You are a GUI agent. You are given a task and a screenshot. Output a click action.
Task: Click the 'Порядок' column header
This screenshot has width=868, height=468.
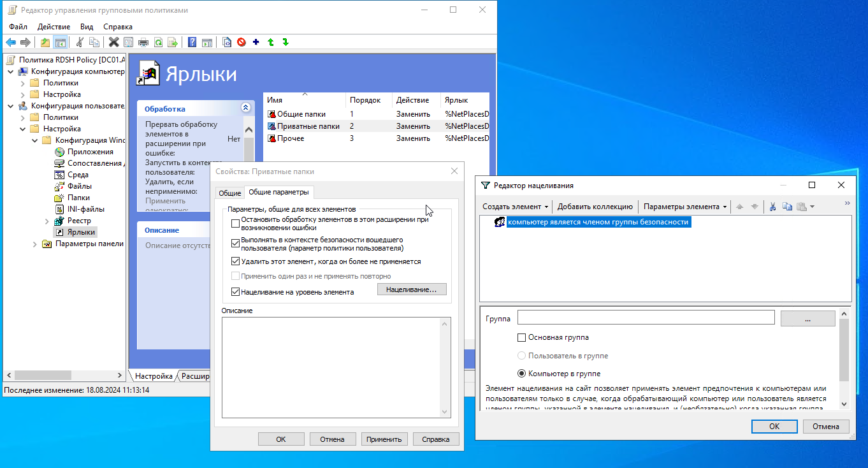[x=368, y=100]
